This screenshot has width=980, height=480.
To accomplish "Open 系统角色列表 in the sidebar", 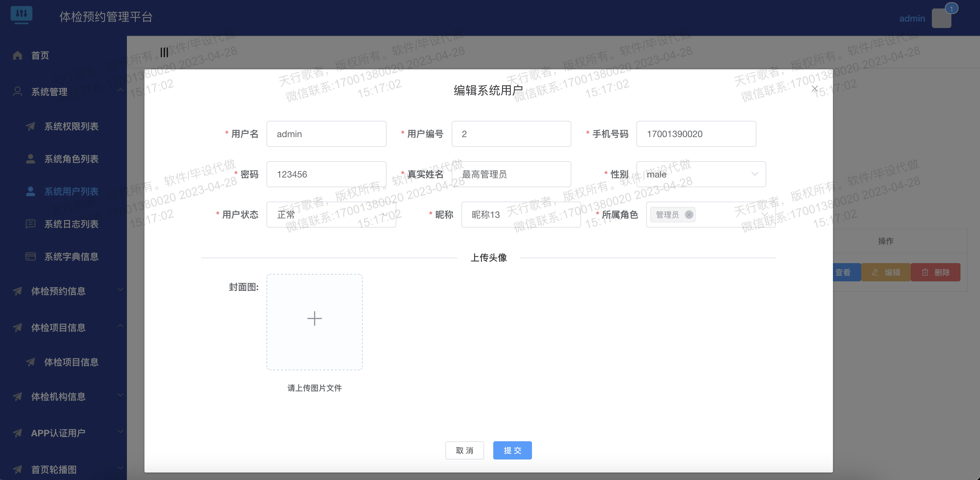I will 71,159.
